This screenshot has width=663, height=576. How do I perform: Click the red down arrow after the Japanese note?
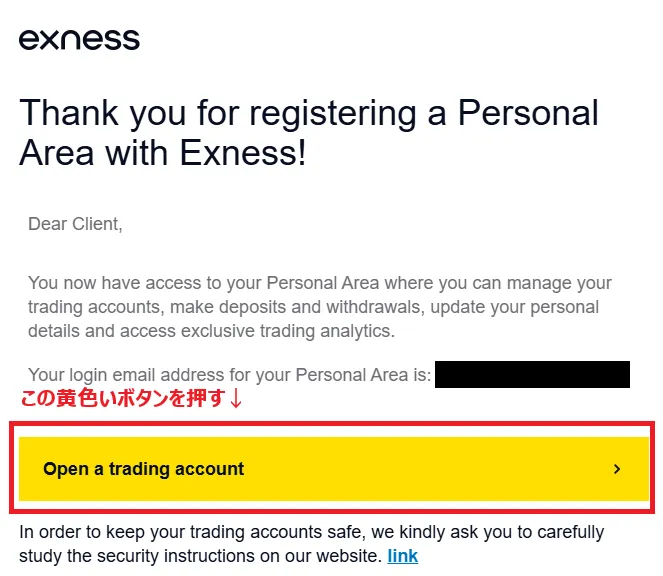point(236,398)
